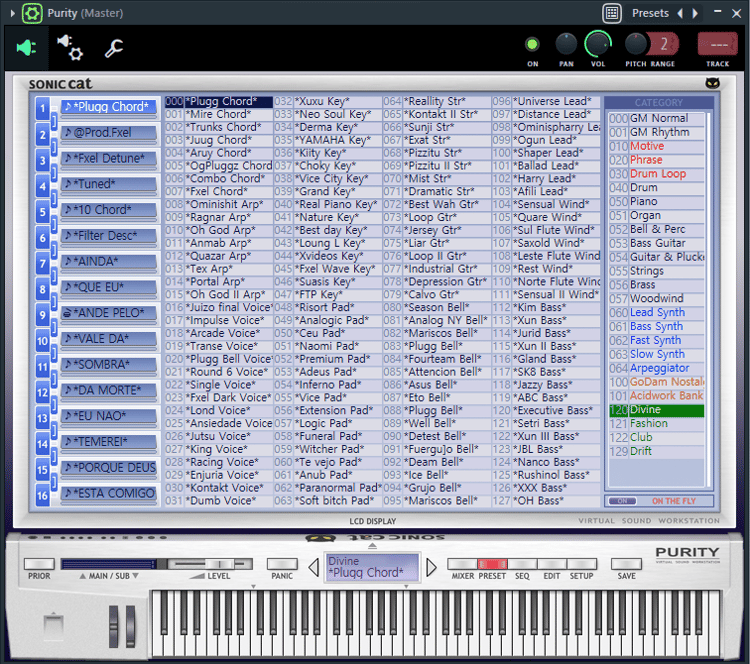Toggle the green ON channel light

(532, 44)
